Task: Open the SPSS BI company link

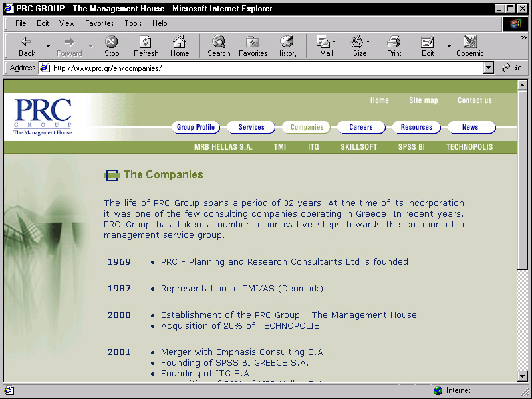Action: pyautogui.click(x=411, y=147)
